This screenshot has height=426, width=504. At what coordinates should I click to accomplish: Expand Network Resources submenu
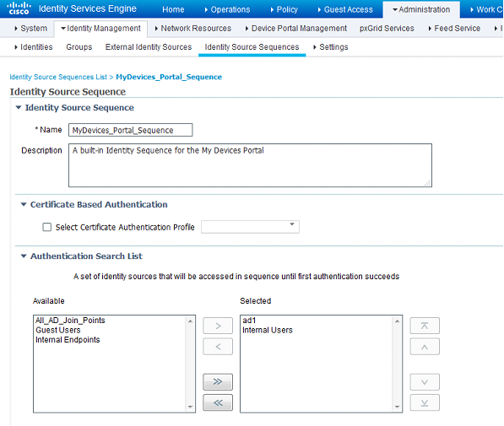[x=192, y=29]
